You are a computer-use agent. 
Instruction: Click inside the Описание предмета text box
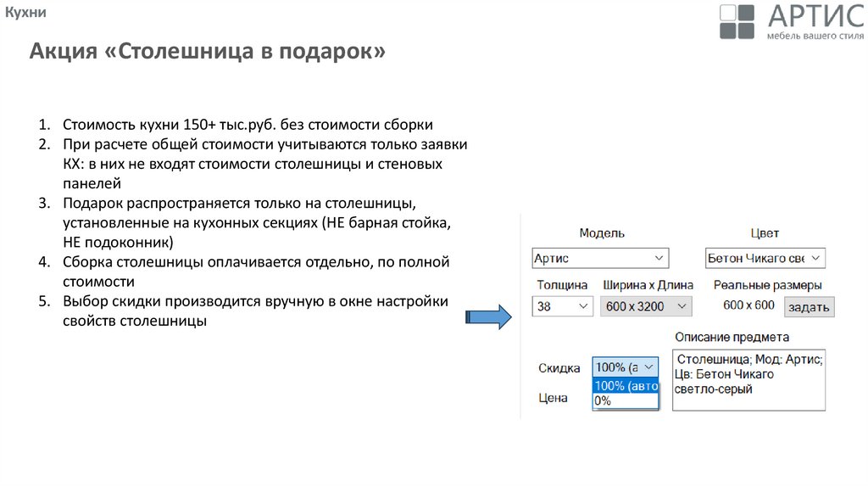pos(748,380)
